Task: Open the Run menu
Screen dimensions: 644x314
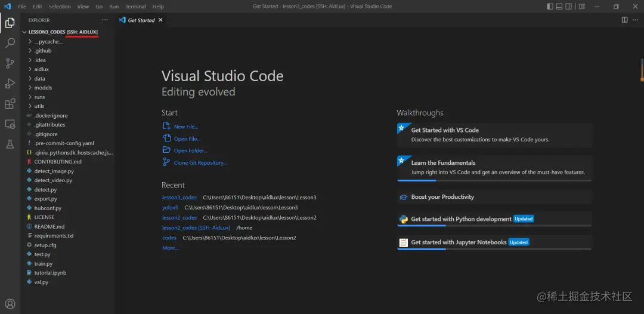Action: click(114, 7)
